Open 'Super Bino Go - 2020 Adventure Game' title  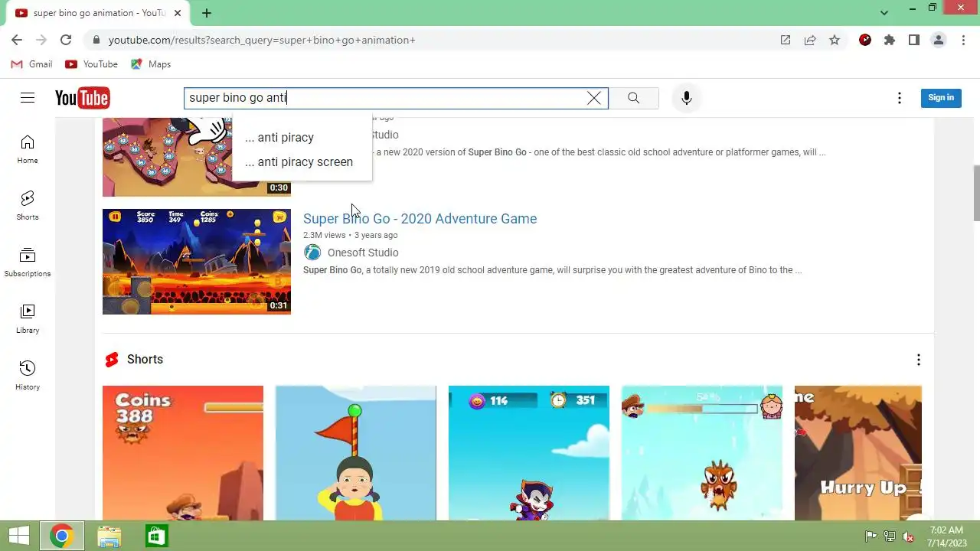tap(420, 219)
